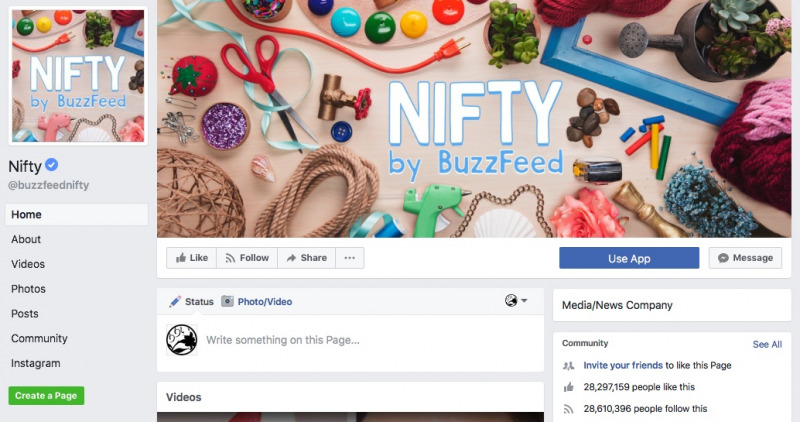Image resolution: width=800 pixels, height=422 pixels.
Task: Share the Nifty page
Action: tap(306, 258)
